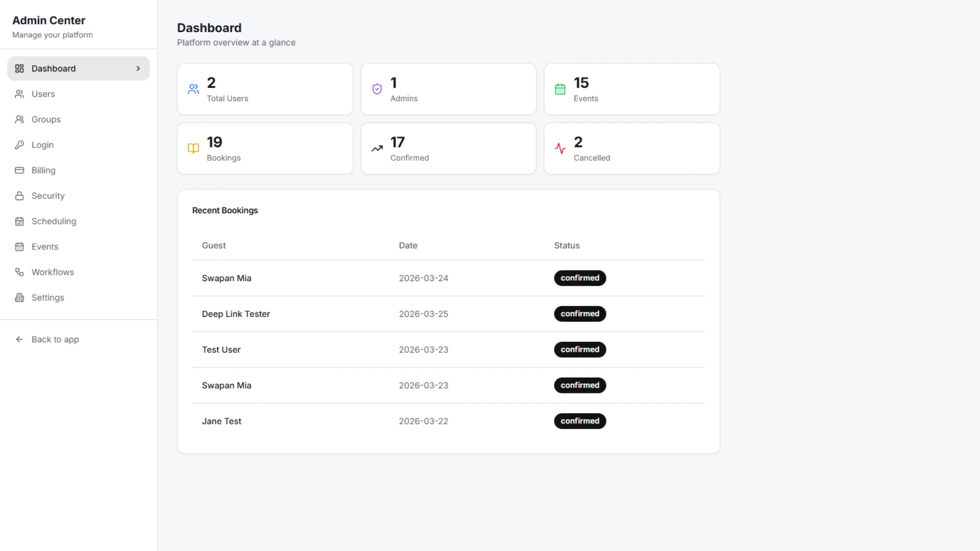The width and height of the screenshot is (980, 551).
Task: Click the Users people icon in sidebar
Action: point(19,94)
